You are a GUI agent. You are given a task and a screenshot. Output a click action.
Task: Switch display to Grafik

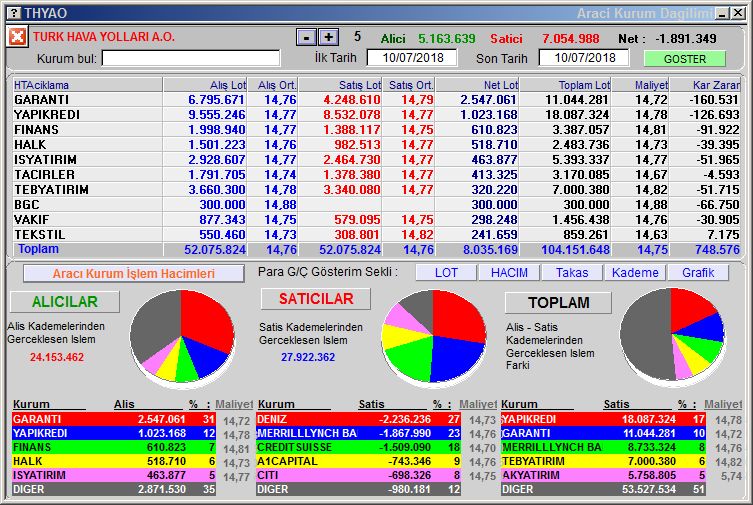pos(698,273)
